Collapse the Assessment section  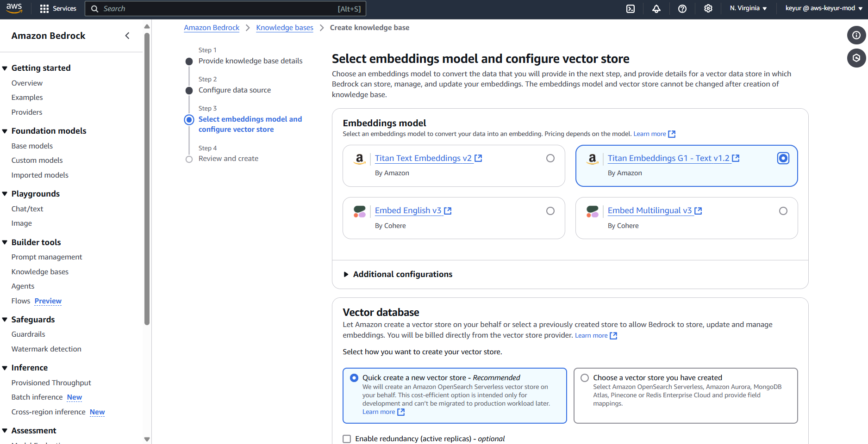pyautogui.click(x=5, y=431)
